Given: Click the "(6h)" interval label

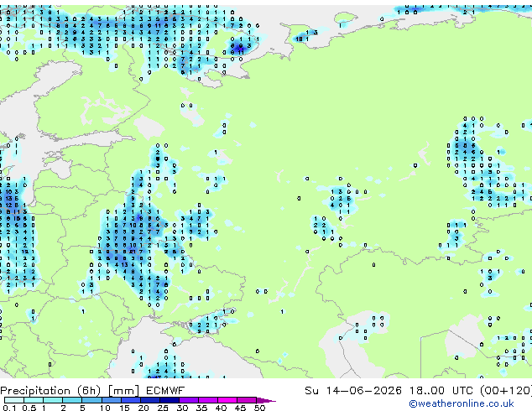Looking at the screenshot, I should (89, 391).
